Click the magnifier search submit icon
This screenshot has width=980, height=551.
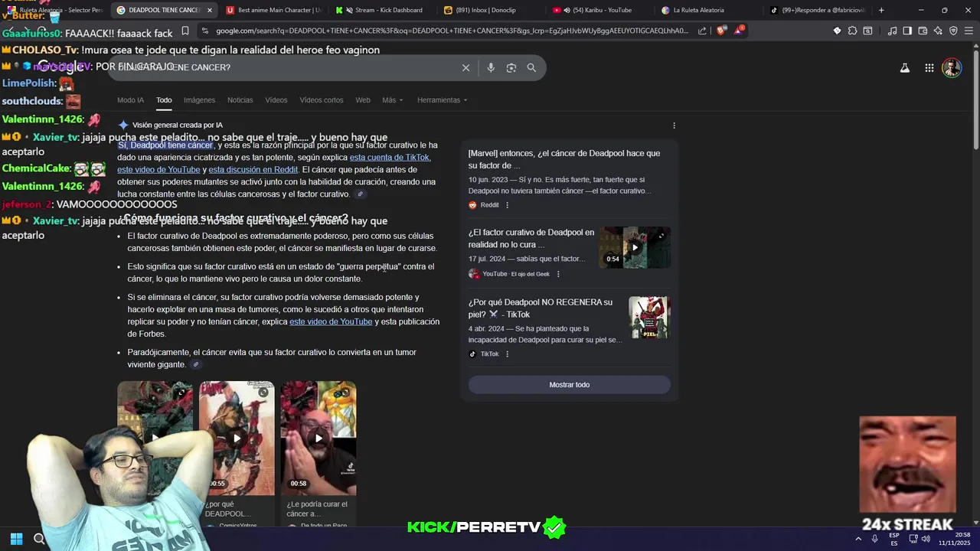531,67
